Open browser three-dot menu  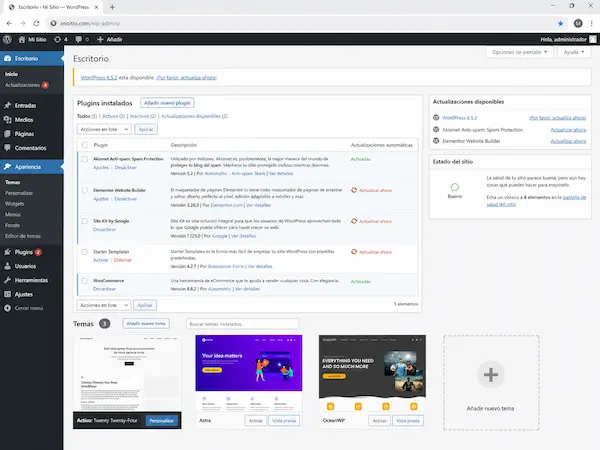pyautogui.click(x=592, y=23)
